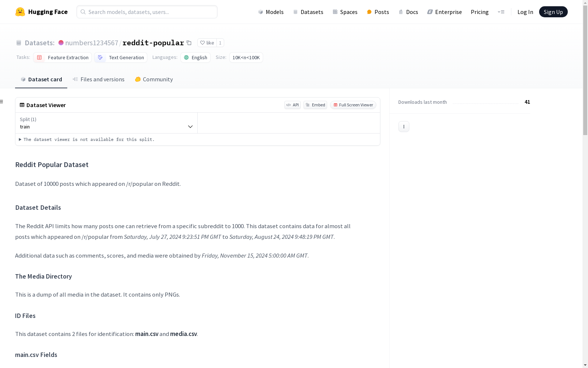The image size is (588, 368).
Task: Click the heart icon in the like button
Action: 202,43
